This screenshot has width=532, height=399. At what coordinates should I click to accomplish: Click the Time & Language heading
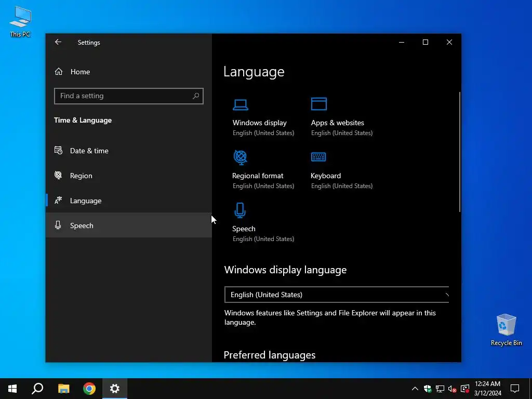pyautogui.click(x=83, y=120)
